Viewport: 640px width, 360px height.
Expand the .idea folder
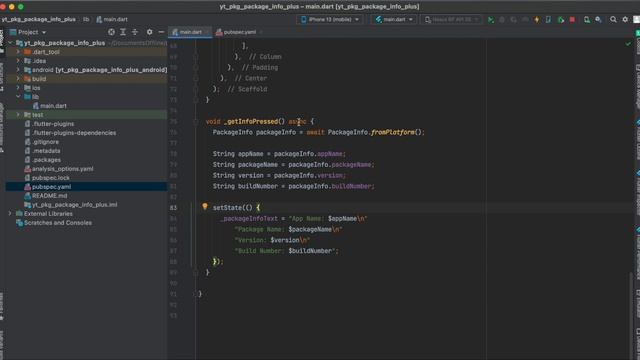pyautogui.click(x=18, y=61)
